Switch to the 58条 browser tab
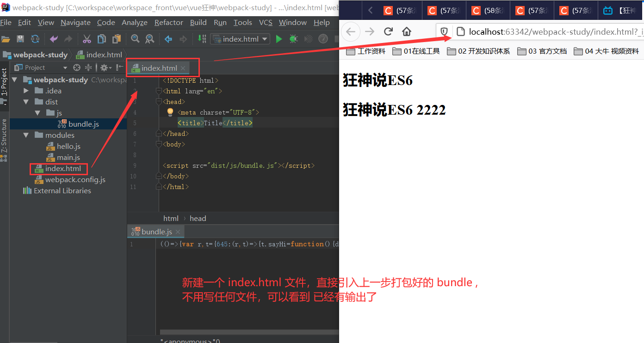644x343 pixels. pos(488,11)
